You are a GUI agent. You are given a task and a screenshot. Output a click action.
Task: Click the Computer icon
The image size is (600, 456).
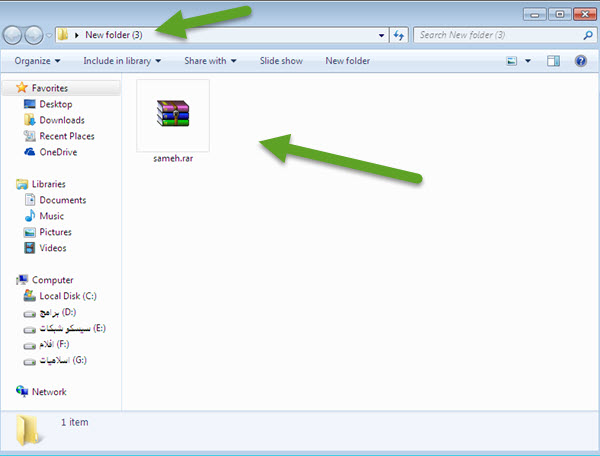[x=22, y=280]
